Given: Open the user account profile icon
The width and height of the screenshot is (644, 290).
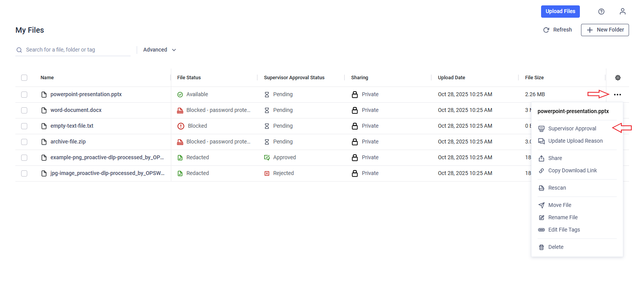Looking at the screenshot, I should pos(622,12).
